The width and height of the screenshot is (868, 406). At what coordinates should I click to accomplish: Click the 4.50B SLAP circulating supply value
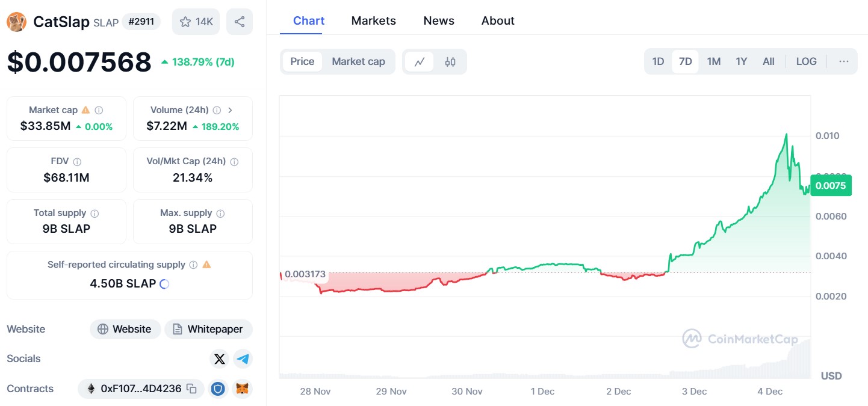point(123,283)
